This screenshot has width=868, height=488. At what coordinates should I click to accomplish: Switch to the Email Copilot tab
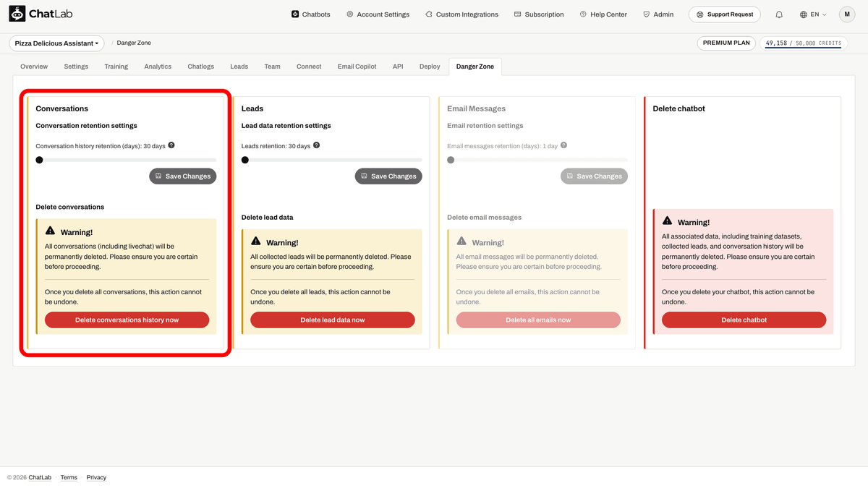pyautogui.click(x=357, y=67)
